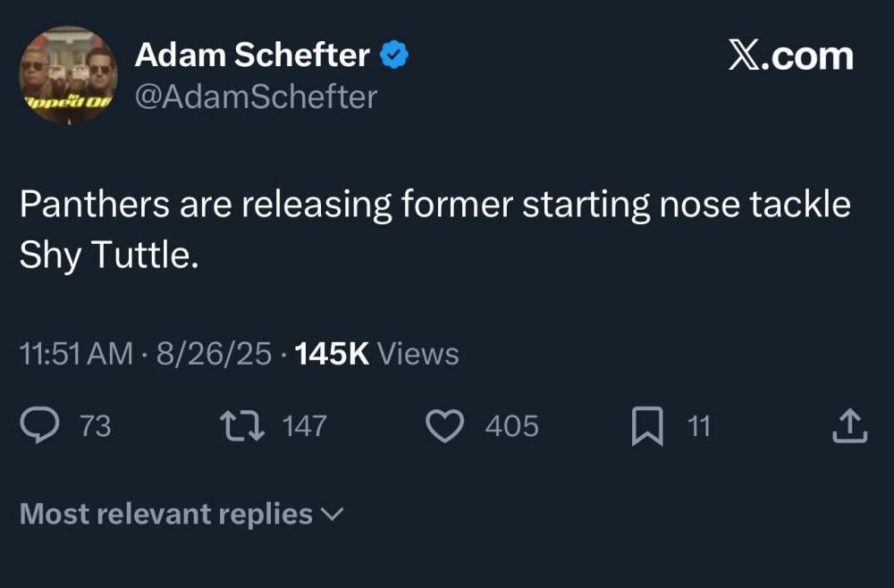Click the 73 replies count

[x=96, y=426]
